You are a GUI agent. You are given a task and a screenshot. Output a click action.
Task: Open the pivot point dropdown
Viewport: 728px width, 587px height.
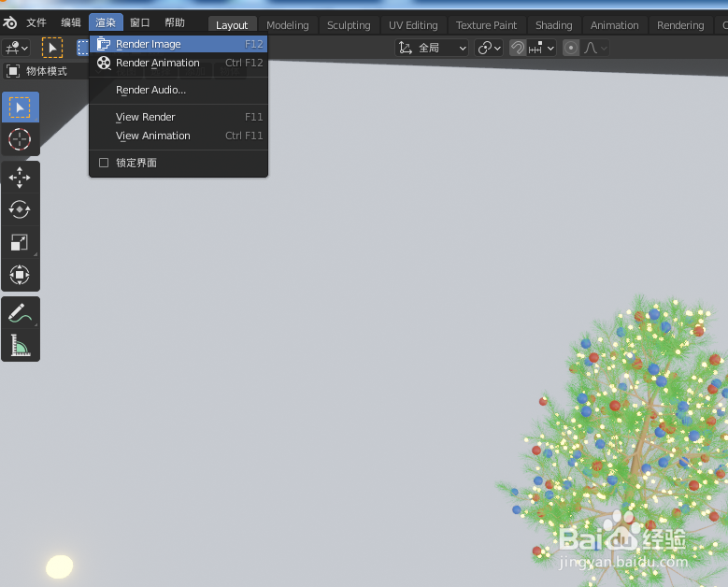(489, 48)
